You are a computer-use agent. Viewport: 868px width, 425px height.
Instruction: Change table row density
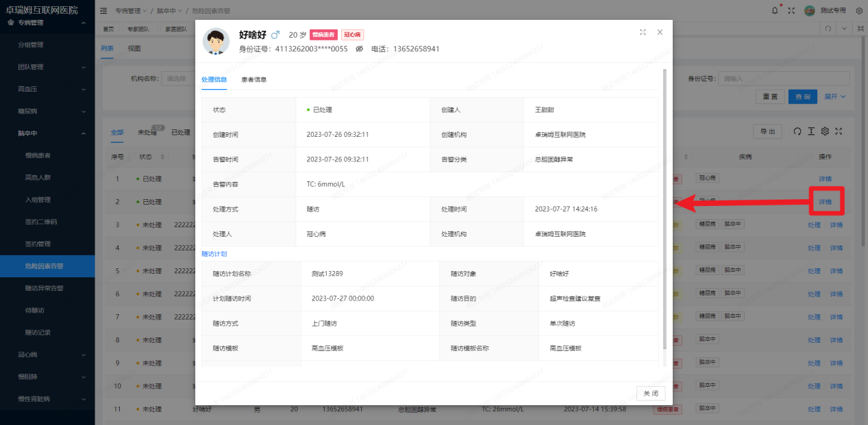coord(811,131)
